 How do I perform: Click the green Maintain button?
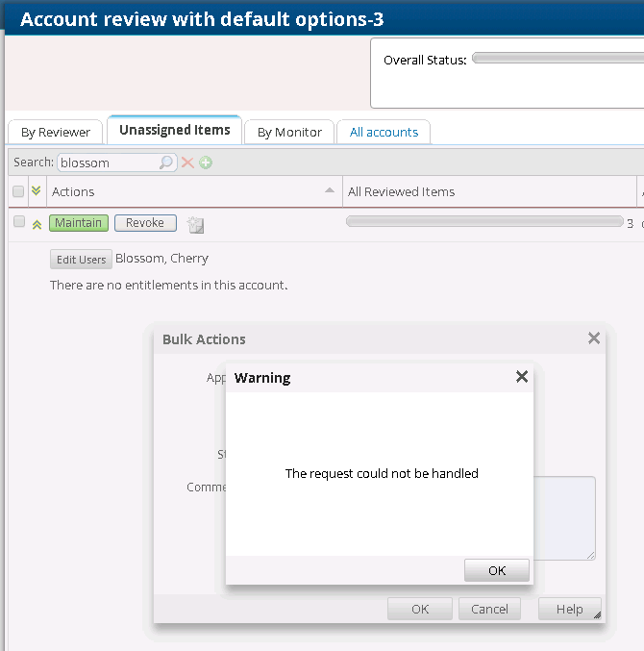click(x=78, y=223)
